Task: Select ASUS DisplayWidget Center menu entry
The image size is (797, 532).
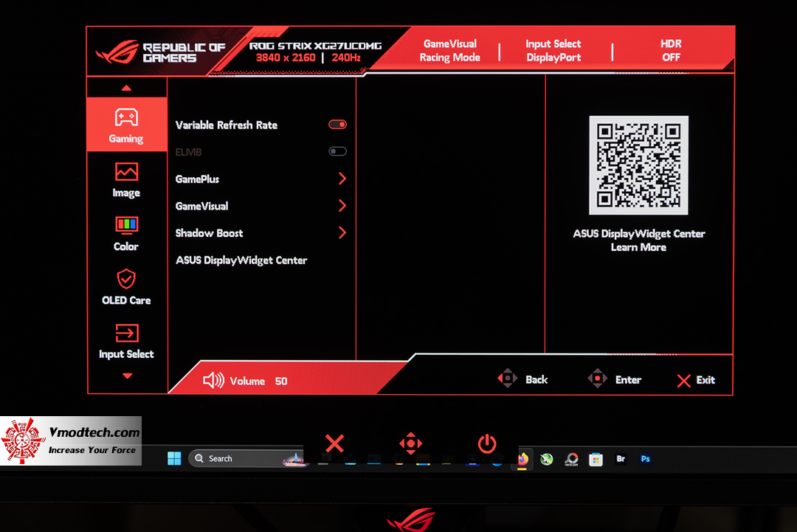Action: [241, 260]
